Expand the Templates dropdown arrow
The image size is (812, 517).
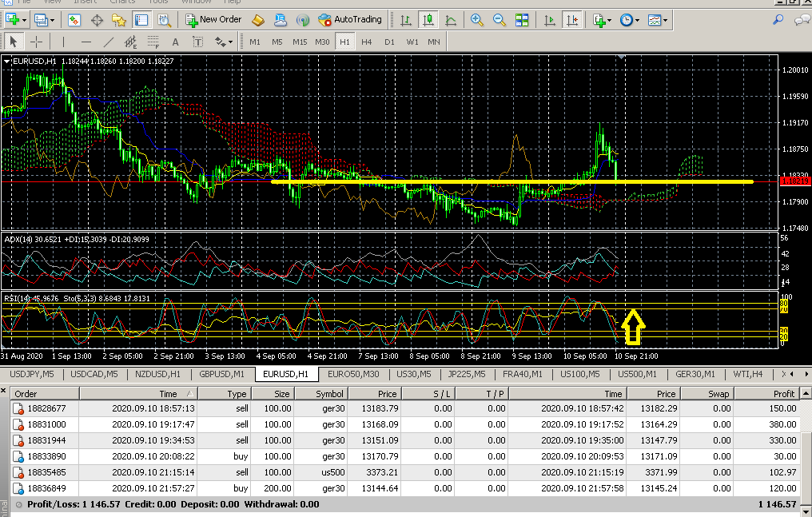pos(666,20)
